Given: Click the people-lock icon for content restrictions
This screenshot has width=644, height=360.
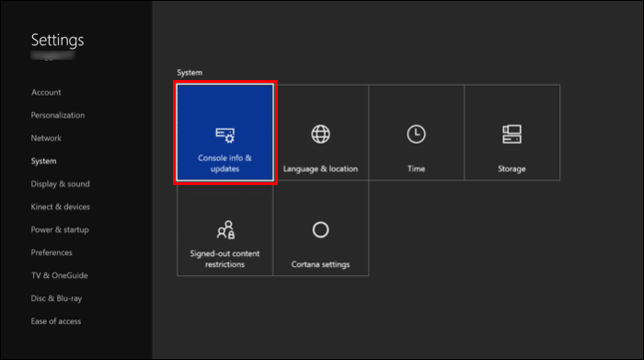Looking at the screenshot, I should [225, 230].
